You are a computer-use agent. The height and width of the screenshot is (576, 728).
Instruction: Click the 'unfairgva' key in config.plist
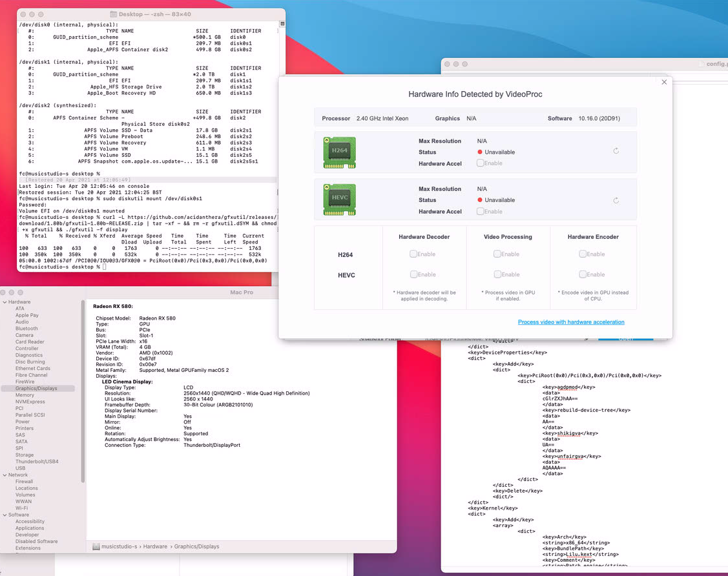tap(572, 457)
